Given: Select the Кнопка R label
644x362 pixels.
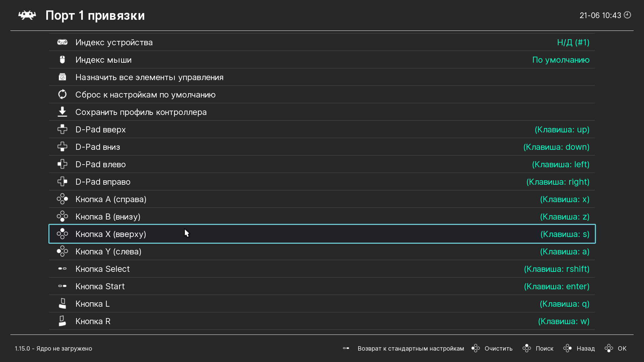Looking at the screenshot, I should [93, 321].
